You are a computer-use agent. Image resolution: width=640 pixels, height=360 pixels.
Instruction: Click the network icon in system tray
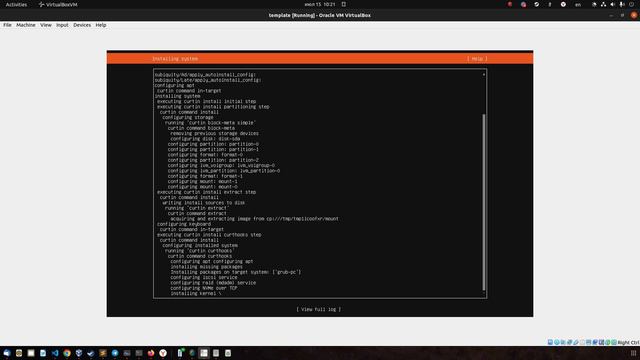(603, 4)
